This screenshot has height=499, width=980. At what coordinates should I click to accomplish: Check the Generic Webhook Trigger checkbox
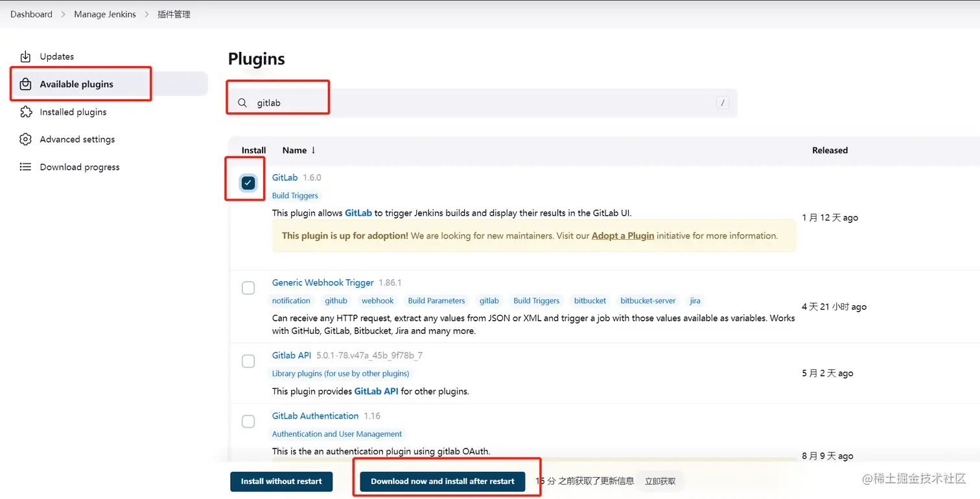coord(248,288)
